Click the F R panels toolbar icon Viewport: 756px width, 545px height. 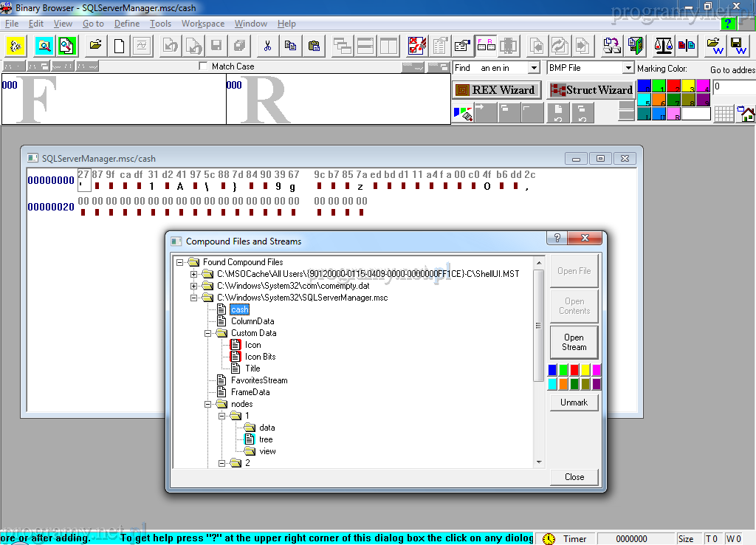point(486,46)
